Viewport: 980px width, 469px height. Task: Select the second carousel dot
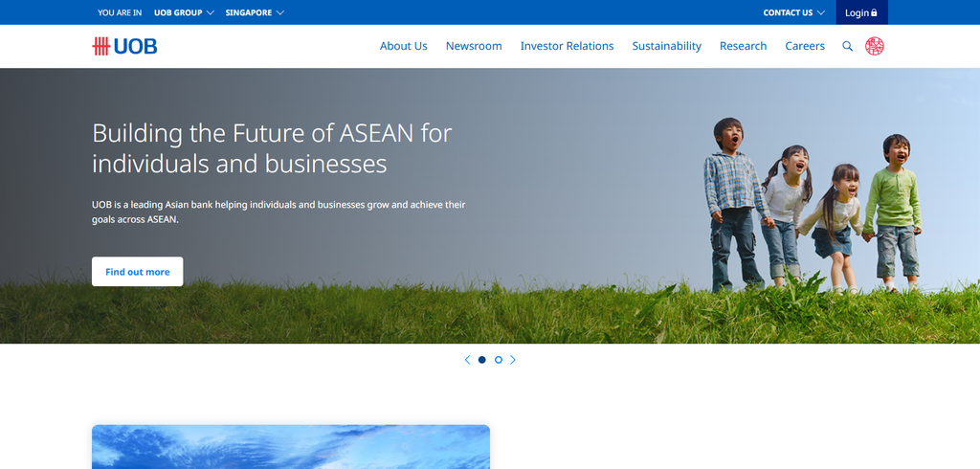498,360
